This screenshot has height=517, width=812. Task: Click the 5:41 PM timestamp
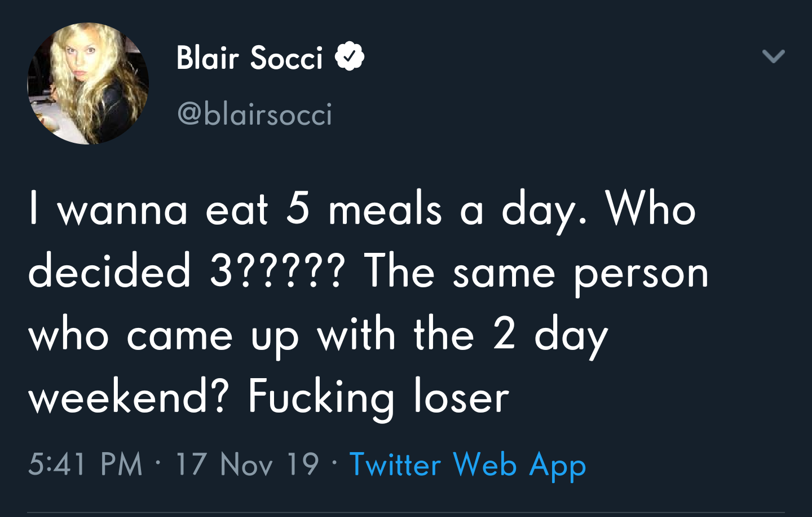click(x=85, y=465)
